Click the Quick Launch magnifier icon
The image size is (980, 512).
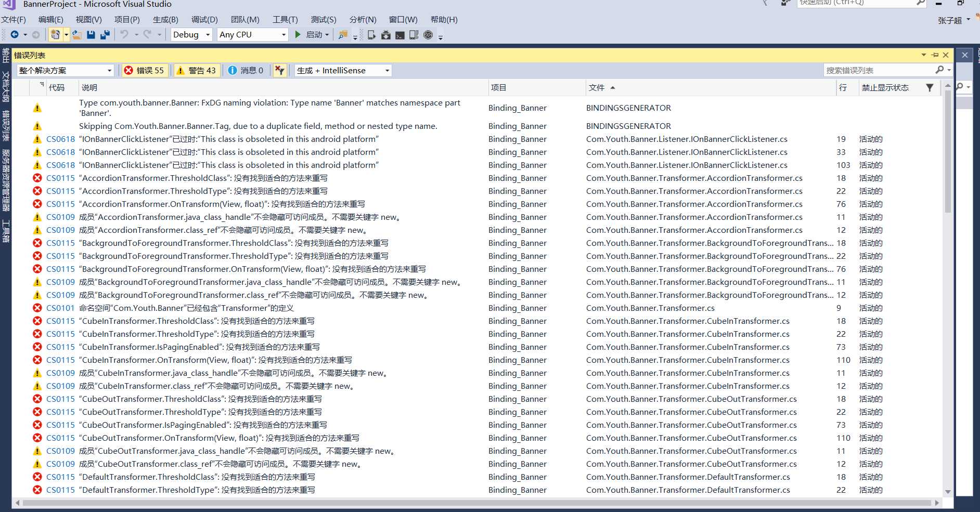pos(921,3)
